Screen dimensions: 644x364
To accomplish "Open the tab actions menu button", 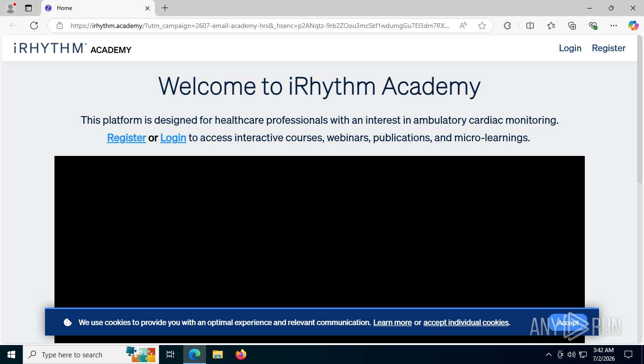I will (28, 8).
